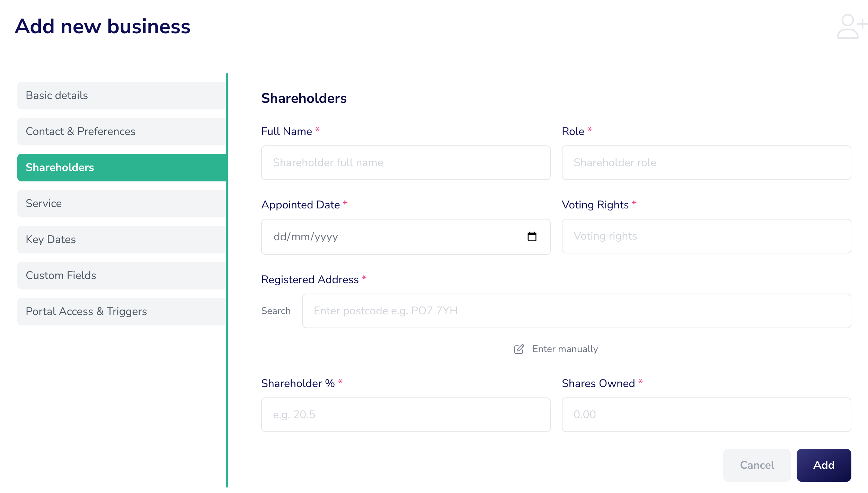
Task: Select the Shareholders sidebar item
Action: tap(122, 168)
